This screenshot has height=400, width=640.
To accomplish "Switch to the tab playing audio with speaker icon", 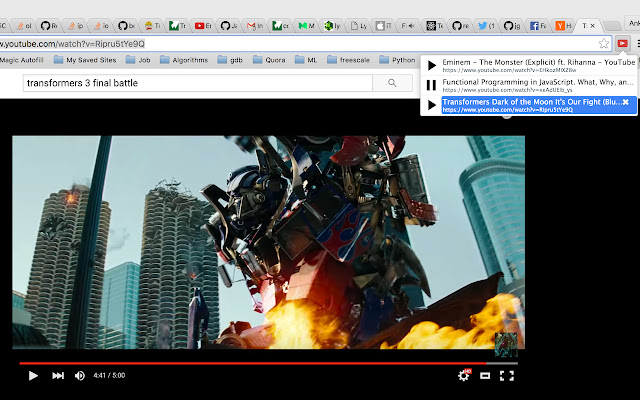I will point(409,26).
